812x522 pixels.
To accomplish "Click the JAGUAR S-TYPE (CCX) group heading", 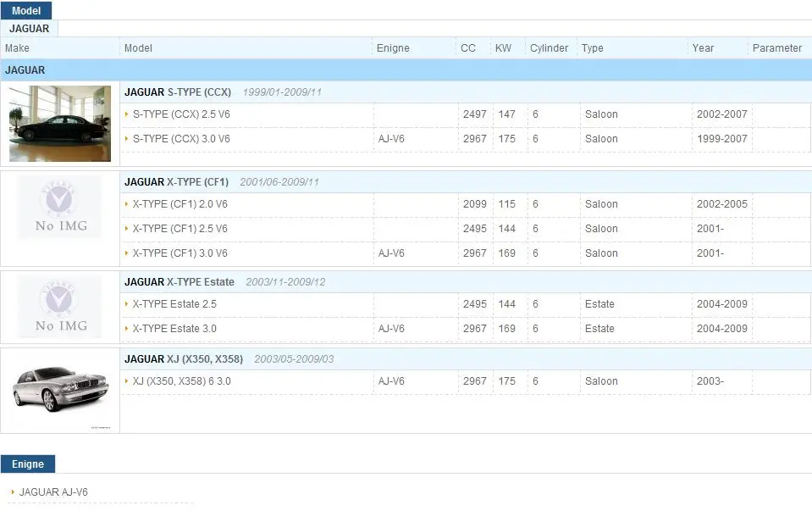I will point(178,92).
